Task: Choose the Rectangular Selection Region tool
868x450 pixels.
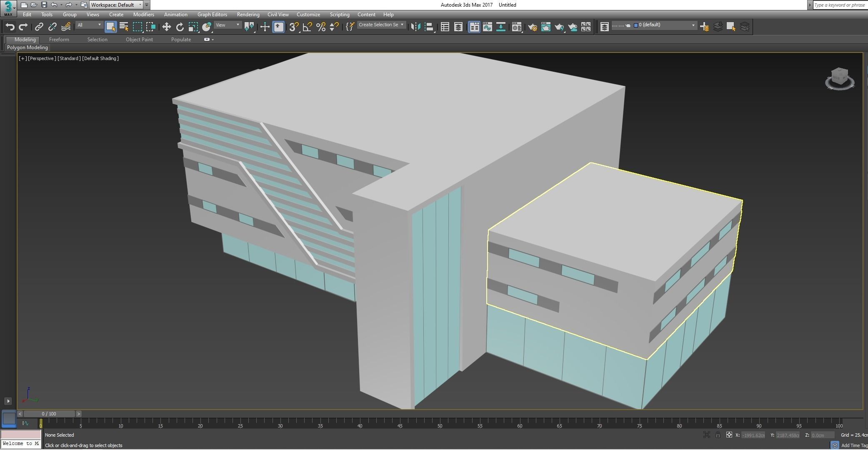Action: tap(138, 27)
